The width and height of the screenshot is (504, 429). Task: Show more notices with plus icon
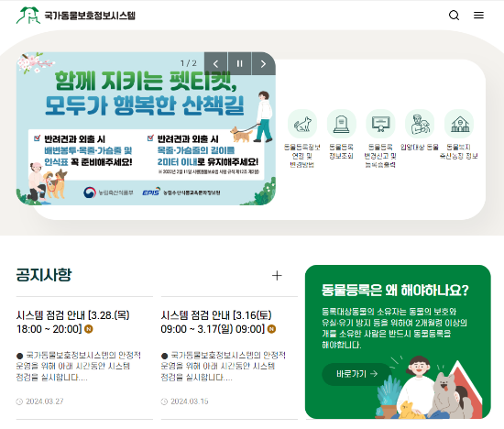tap(277, 276)
